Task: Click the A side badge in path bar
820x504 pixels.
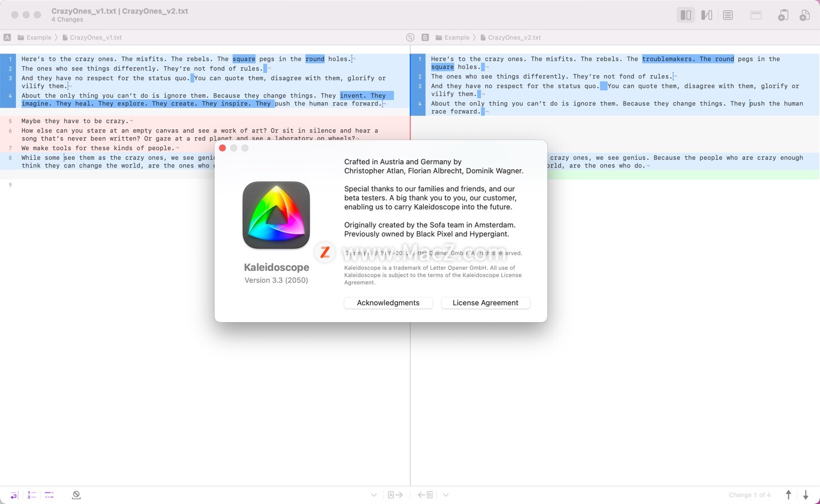Action: click(7, 37)
